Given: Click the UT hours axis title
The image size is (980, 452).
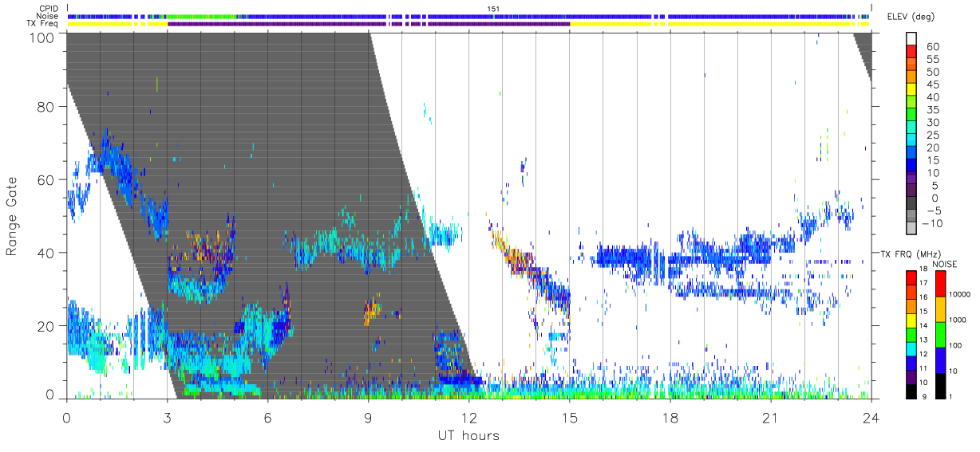Looking at the screenshot, I should 468,435.
